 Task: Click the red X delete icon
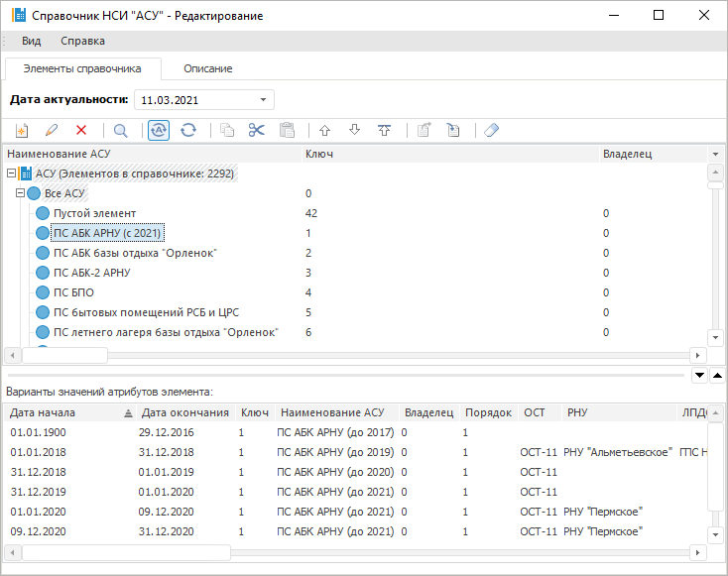point(81,130)
